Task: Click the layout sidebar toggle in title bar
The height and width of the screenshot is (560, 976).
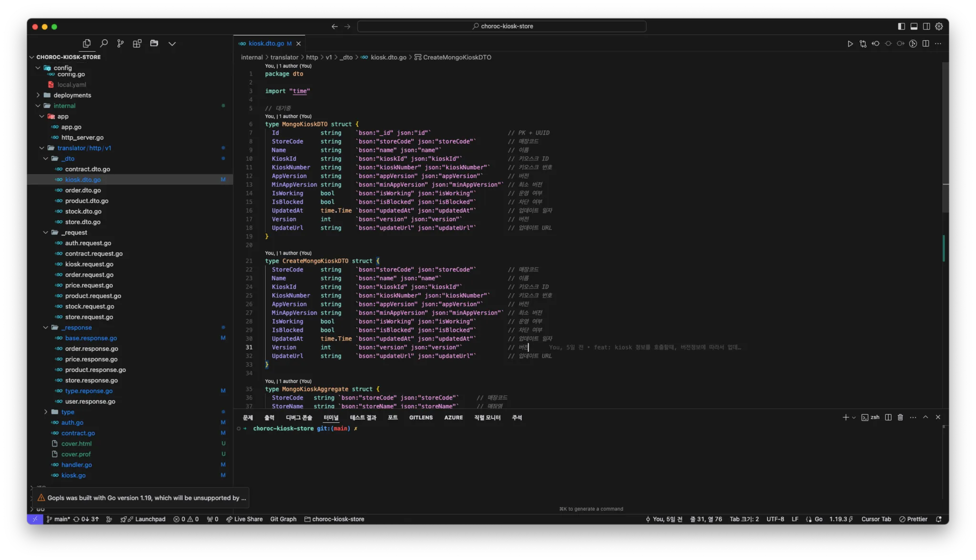Action: (901, 26)
